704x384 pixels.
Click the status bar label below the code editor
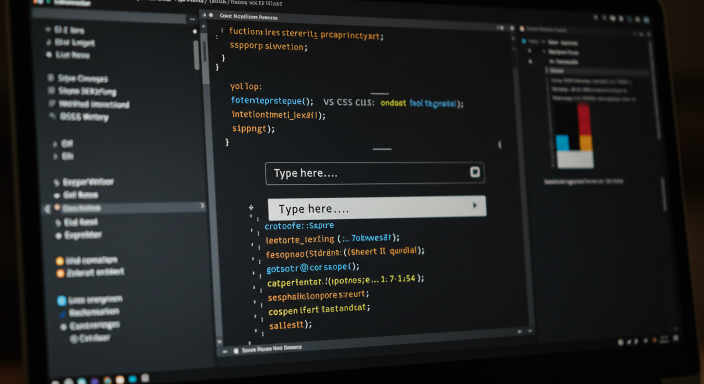pyautogui.click(x=272, y=349)
